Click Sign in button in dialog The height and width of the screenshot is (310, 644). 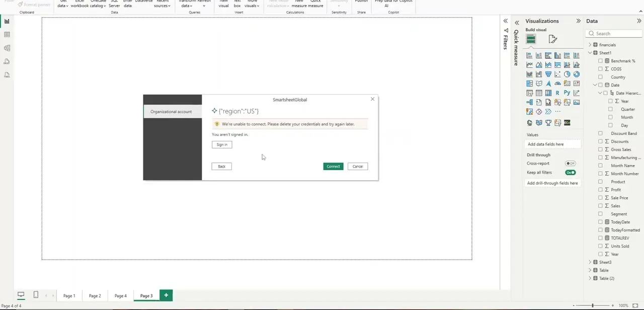(x=222, y=145)
